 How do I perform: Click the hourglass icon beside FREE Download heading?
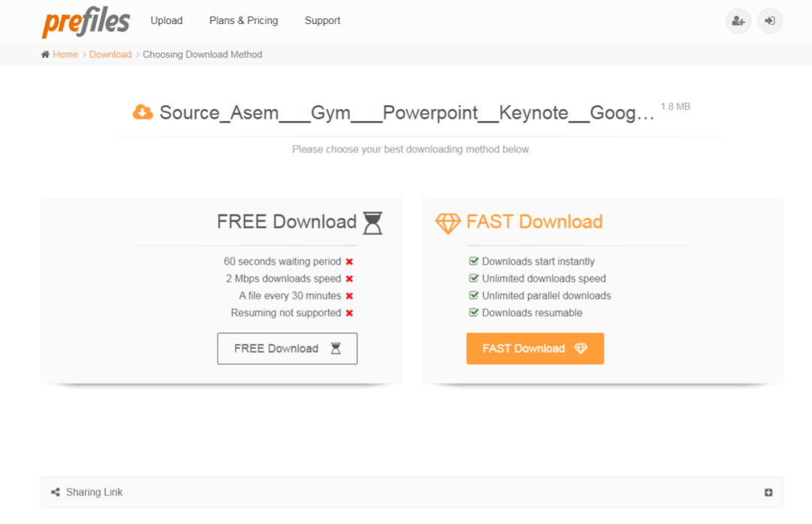click(372, 223)
